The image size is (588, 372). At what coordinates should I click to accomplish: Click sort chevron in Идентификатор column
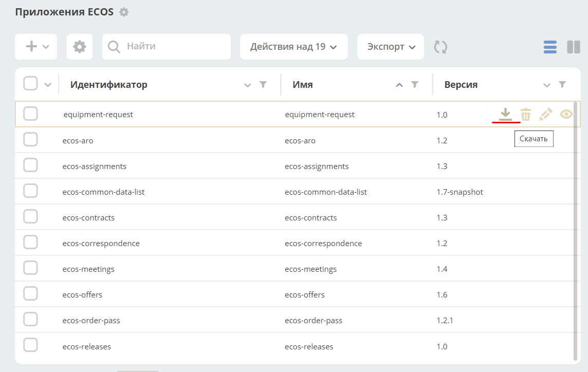tap(248, 85)
